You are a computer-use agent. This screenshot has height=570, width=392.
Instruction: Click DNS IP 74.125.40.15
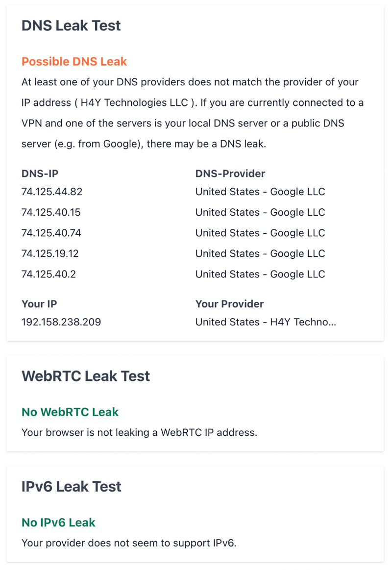click(x=51, y=212)
